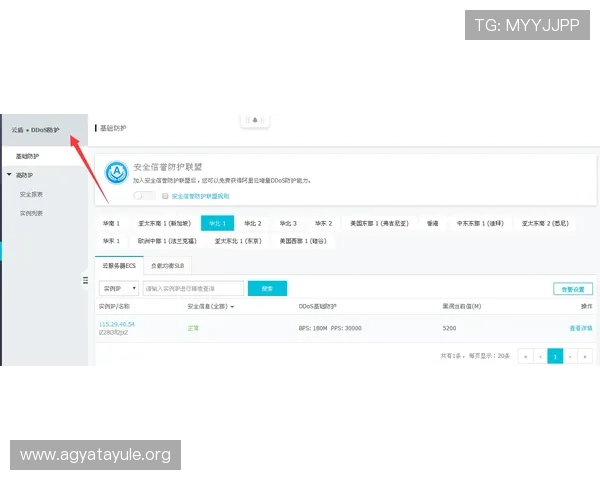
Task: Jump to last page with »
Action: (x=585, y=356)
